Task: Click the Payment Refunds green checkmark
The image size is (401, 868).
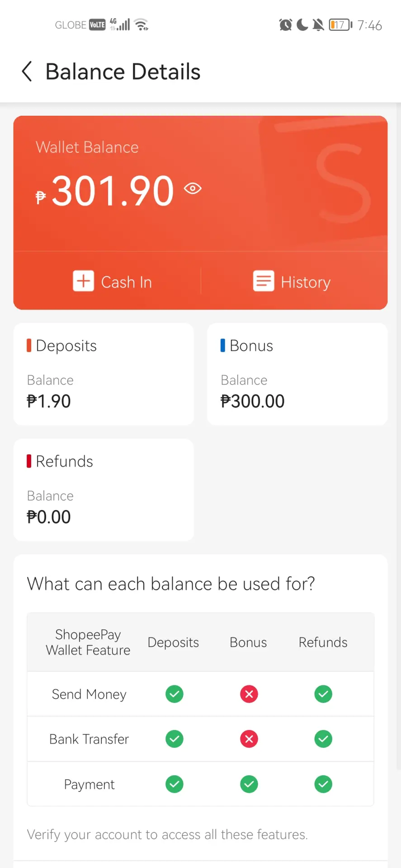Action: point(323,784)
